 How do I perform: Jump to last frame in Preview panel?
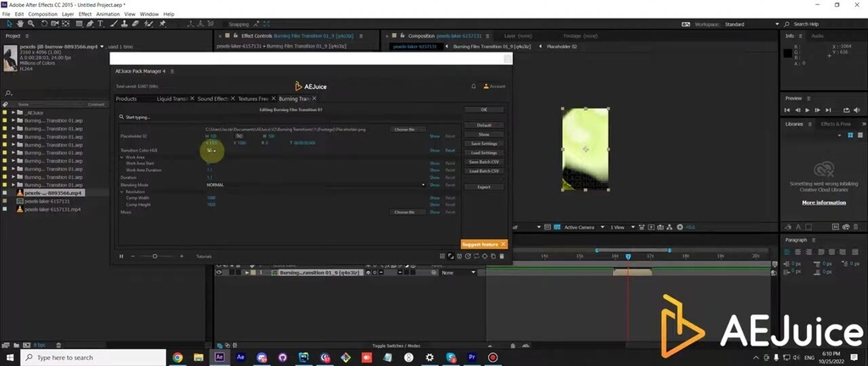pos(828,110)
